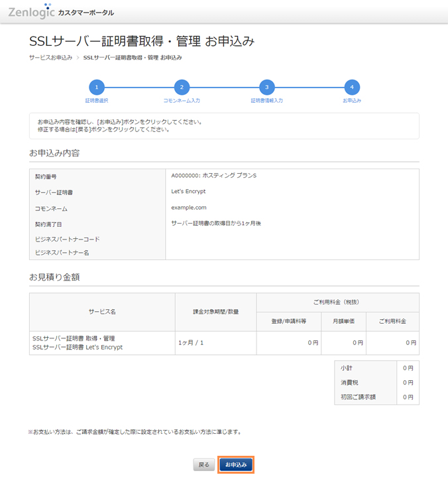The height and width of the screenshot is (481, 448).
Task: Click the 証明書選択 step label
Action: (97, 101)
